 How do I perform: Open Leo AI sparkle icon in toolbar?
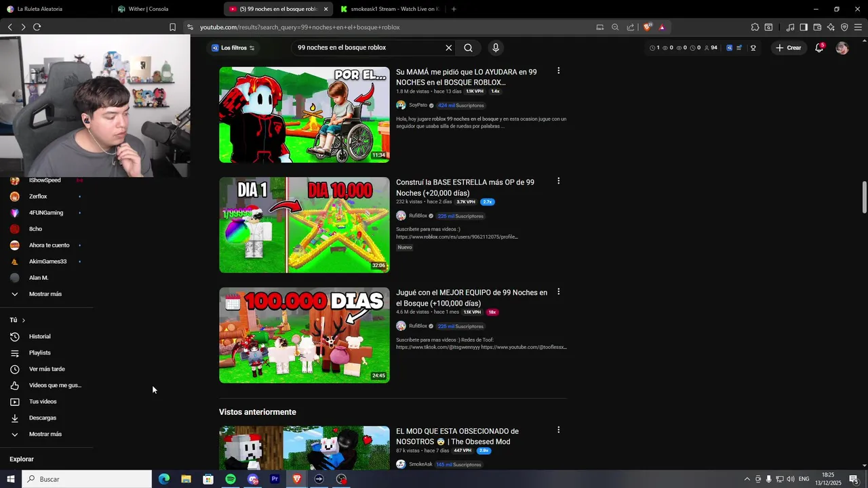831,27
